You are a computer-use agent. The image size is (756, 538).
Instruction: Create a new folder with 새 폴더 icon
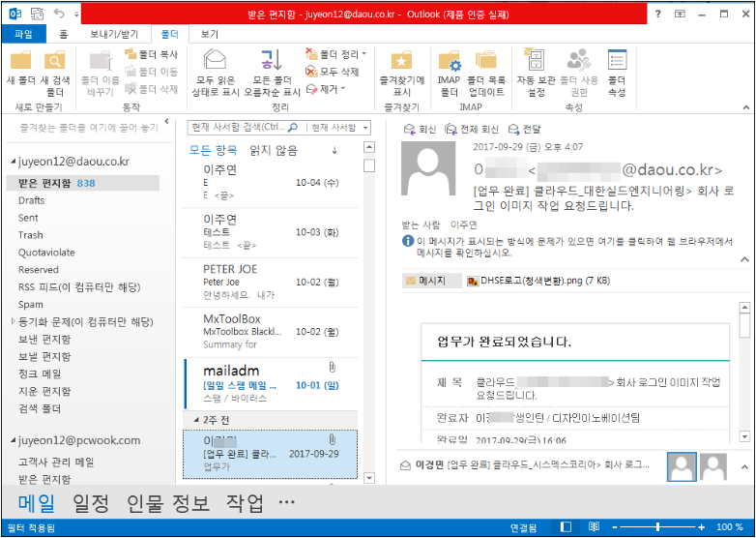coord(20,69)
